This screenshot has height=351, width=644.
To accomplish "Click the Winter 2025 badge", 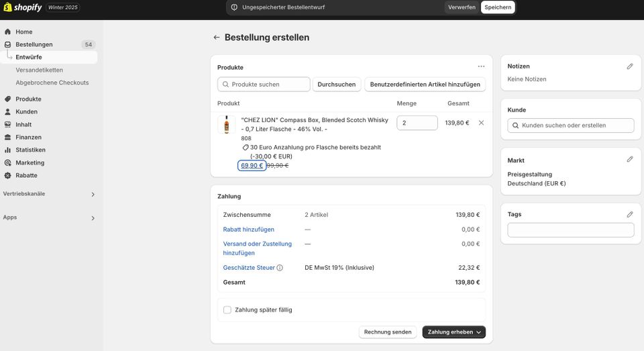I will pos(63,7).
